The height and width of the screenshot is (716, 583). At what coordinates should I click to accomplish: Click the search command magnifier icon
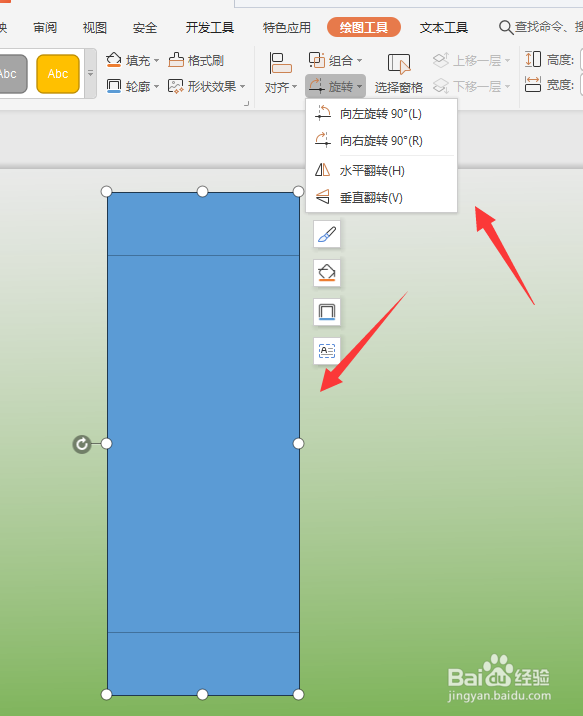(x=505, y=27)
